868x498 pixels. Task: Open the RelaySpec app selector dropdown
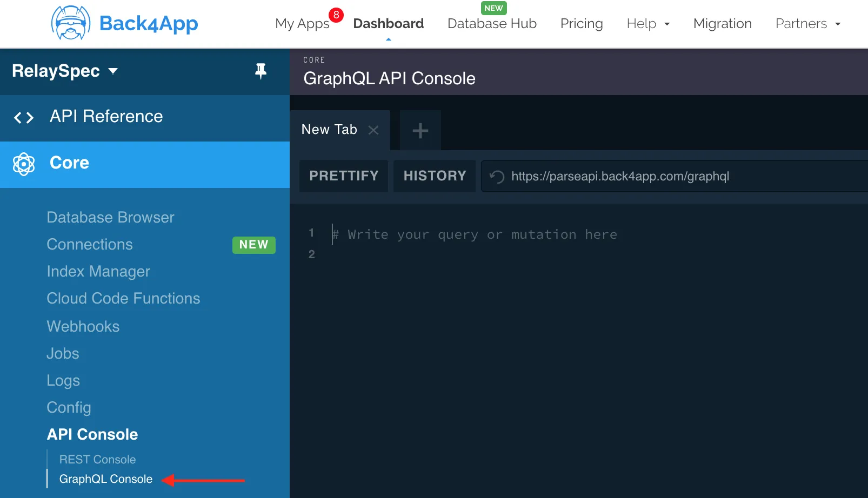[65, 71]
